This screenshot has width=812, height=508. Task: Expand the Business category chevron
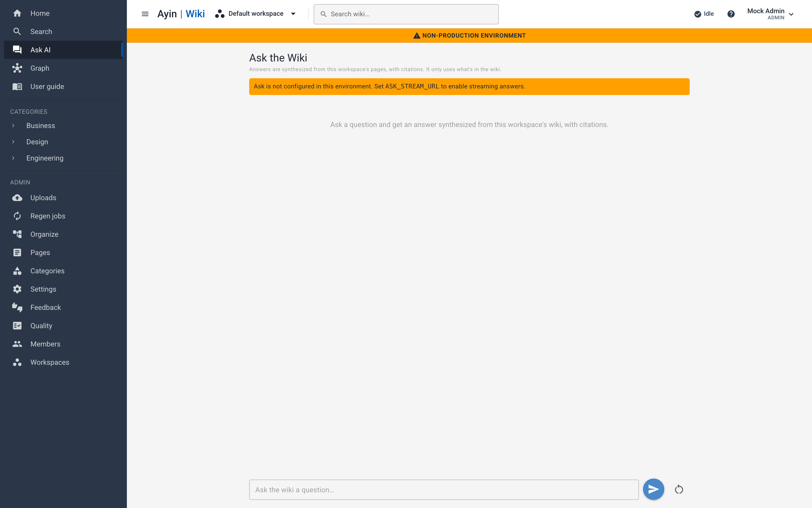[x=13, y=126]
